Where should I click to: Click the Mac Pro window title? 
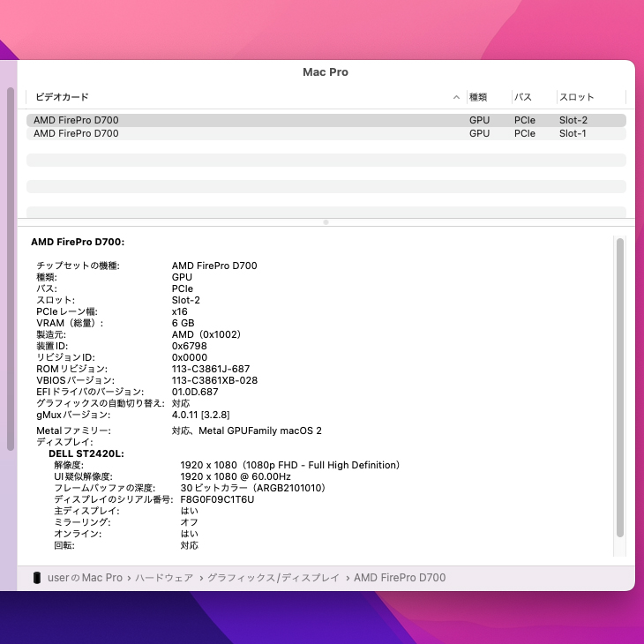point(326,72)
